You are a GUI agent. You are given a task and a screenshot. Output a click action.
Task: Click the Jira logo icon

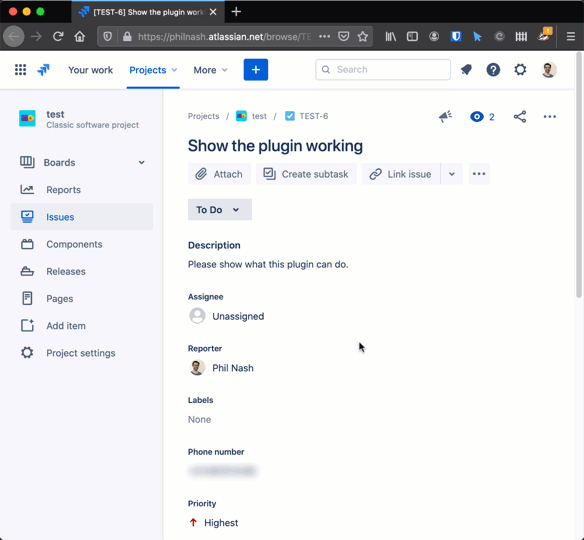pyautogui.click(x=44, y=70)
